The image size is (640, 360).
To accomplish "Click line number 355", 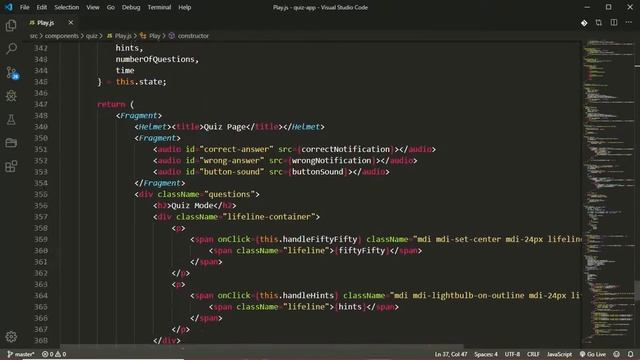I will (41, 194).
